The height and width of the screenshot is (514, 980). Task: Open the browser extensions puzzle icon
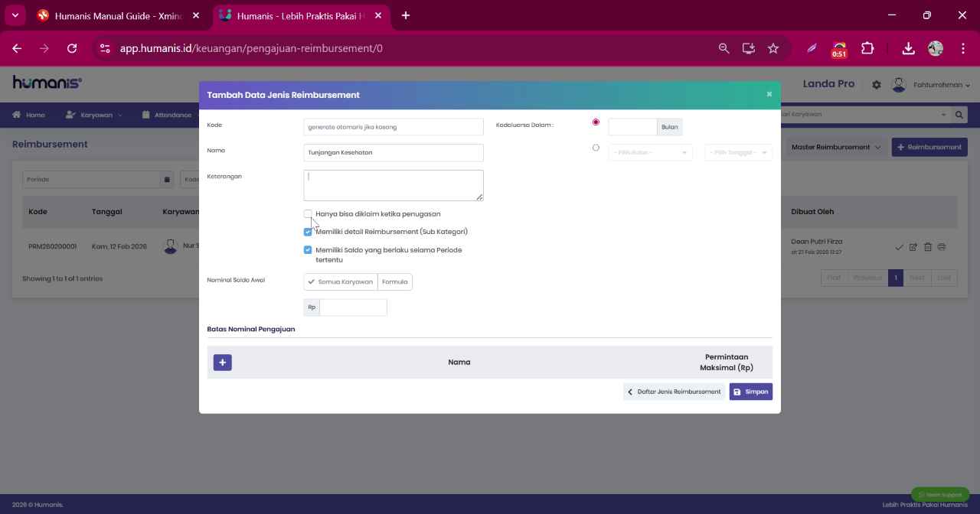click(867, 48)
